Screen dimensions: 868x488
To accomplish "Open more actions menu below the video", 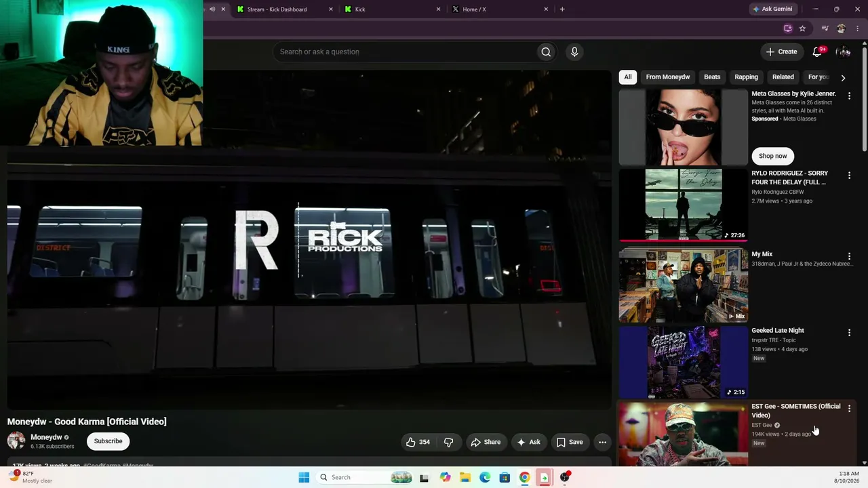I will pos(602,442).
